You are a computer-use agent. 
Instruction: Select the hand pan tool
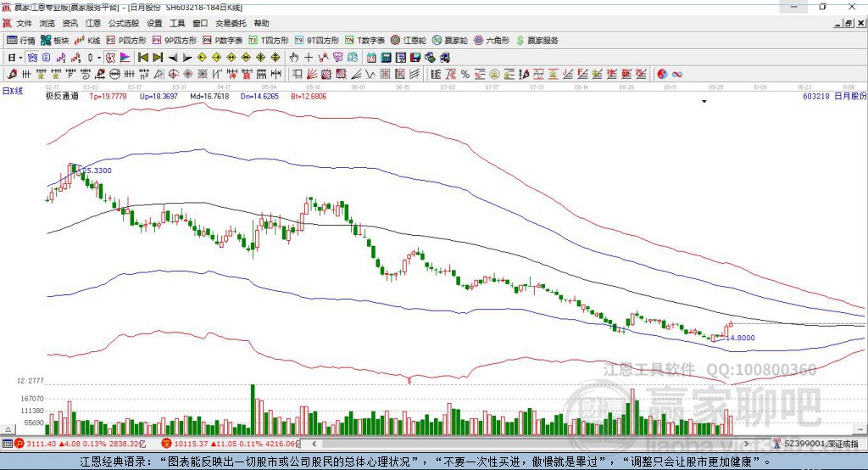click(294, 58)
